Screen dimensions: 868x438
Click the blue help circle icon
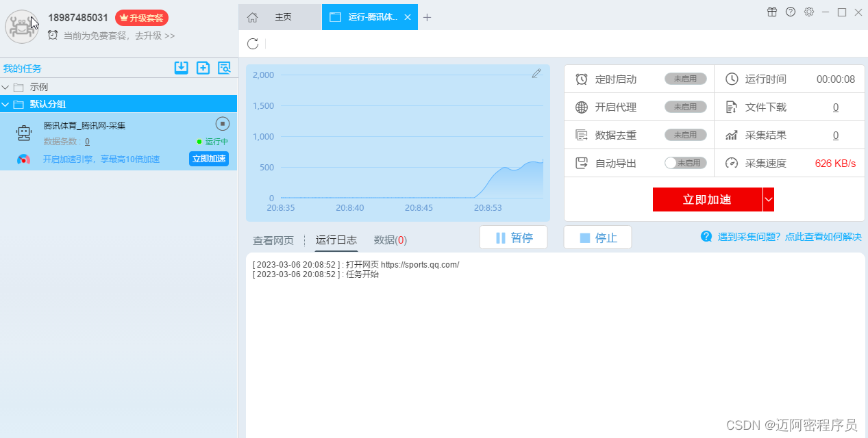click(706, 236)
